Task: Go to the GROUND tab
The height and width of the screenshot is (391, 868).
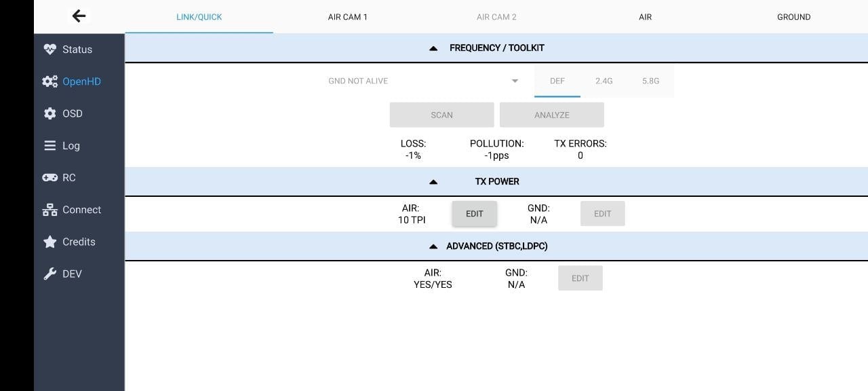Action: 793,17
